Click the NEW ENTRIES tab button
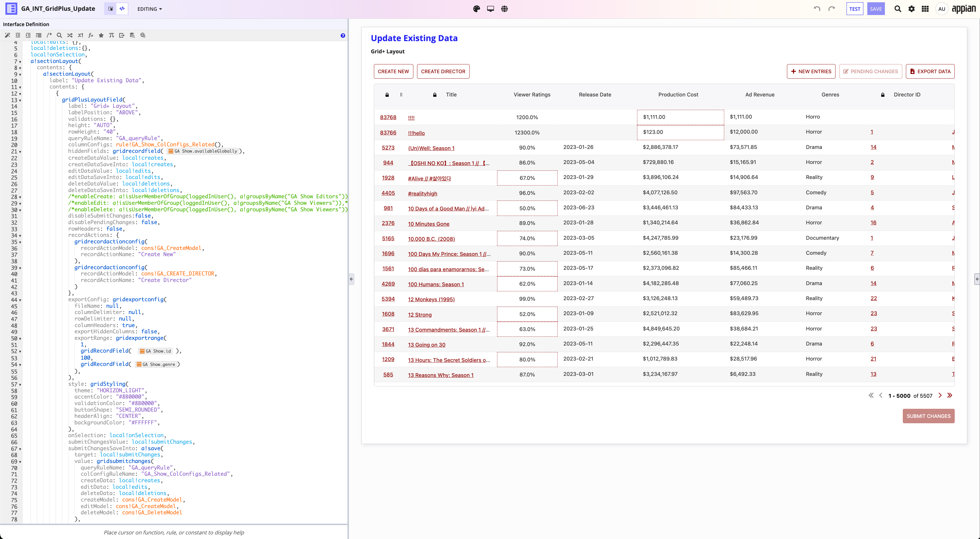 (811, 71)
